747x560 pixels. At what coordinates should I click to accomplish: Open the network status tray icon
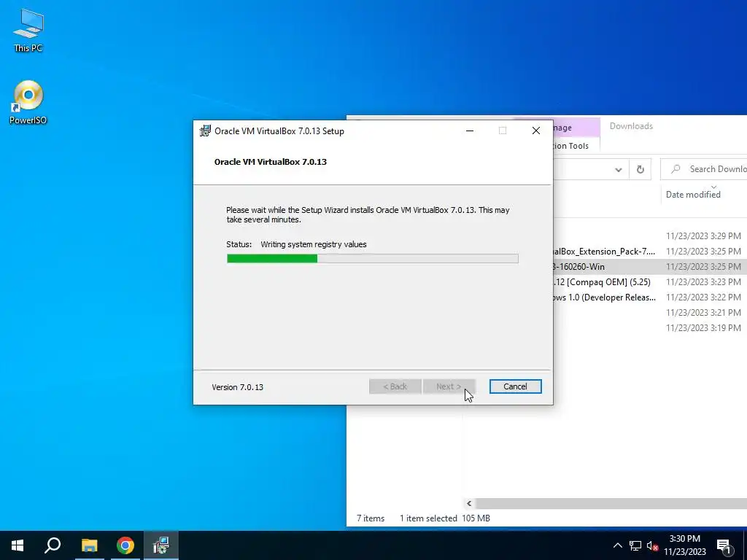pyautogui.click(x=635, y=545)
